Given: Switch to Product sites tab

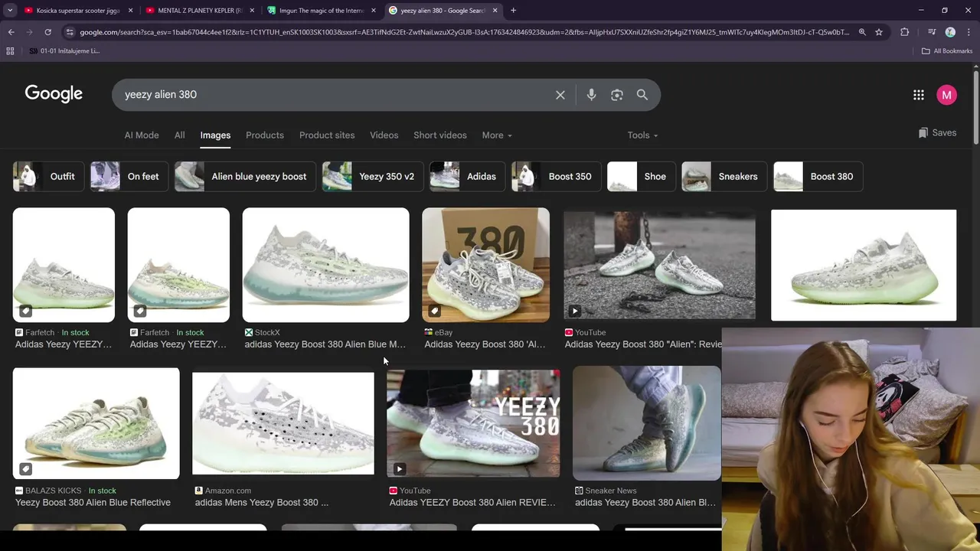Looking at the screenshot, I should pos(327,135).
